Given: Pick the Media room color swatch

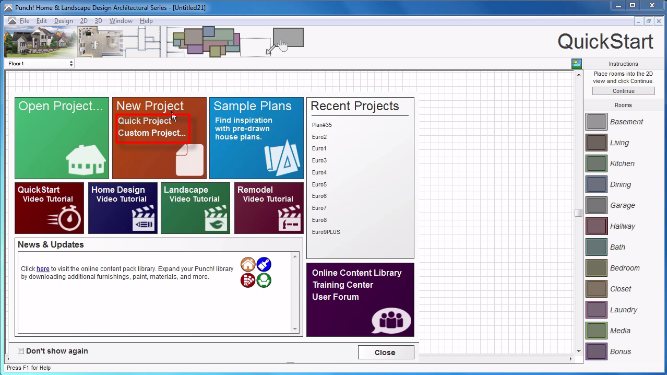Looking at the screenshot, I should (596, 330).
